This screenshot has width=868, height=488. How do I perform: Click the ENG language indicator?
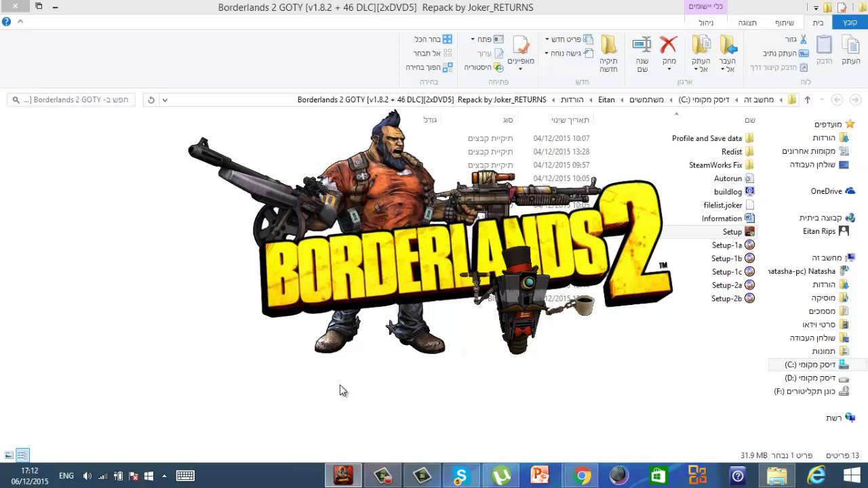pos(66,476)
